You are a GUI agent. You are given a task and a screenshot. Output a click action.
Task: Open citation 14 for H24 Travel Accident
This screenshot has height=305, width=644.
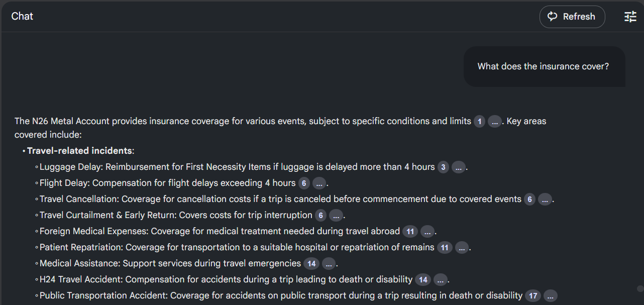[423, 280]
